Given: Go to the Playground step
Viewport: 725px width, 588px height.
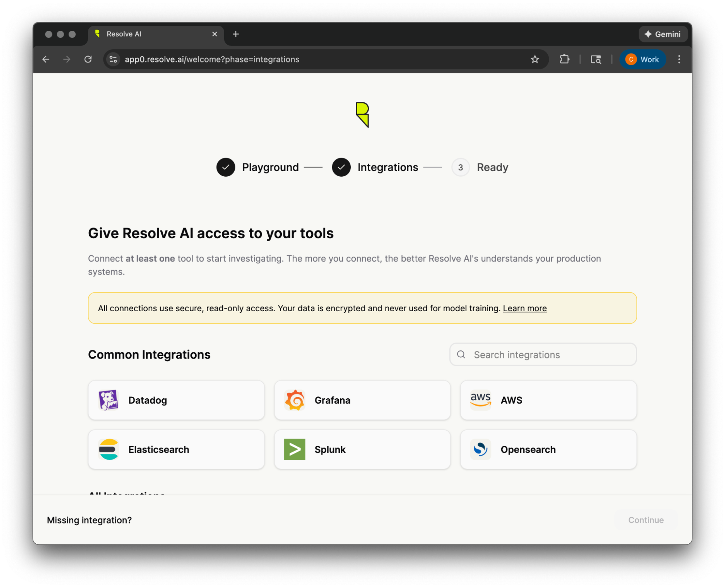Looking at the screenshot, I should [x=258, y=167].
